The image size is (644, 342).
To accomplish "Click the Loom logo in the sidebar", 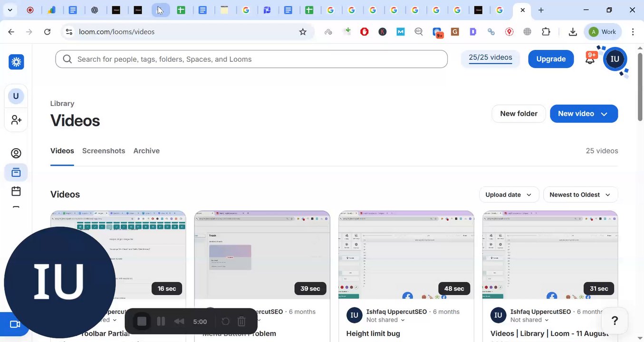I will [x=16, y=62].
